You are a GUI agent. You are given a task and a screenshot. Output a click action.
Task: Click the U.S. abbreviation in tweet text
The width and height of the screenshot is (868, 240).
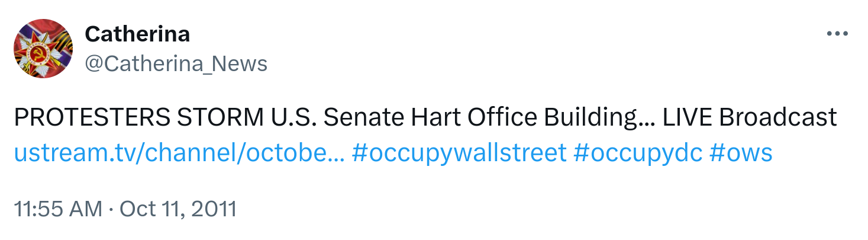click(x=292, y=118)
